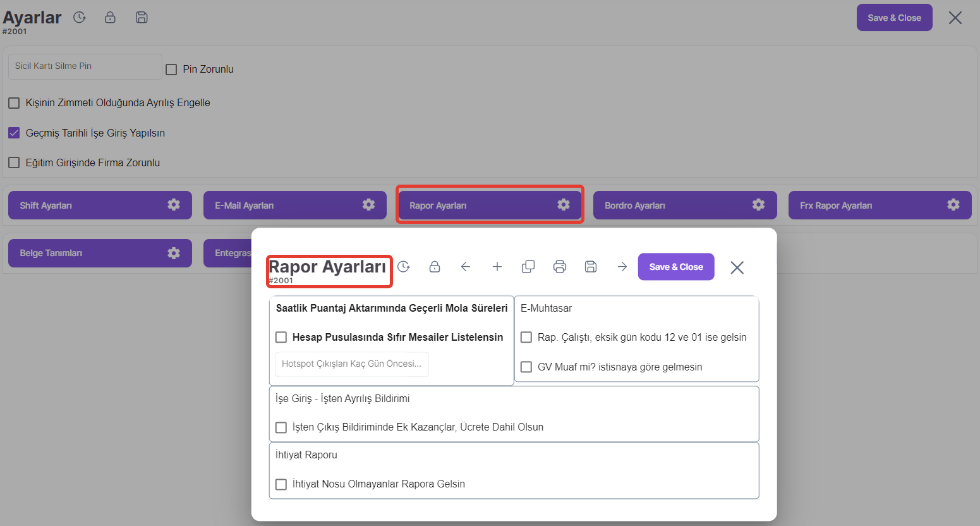This screenshot has height=526, width=980.
Task: Check GV Muaf mi? istisnaya göre gelmesin
Action: tap(526, 367)
